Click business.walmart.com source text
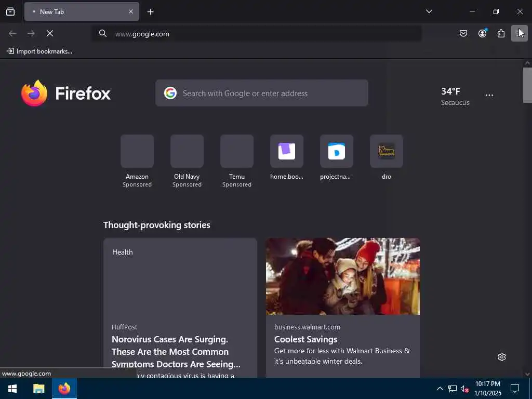Screen dimensions: 532x399 [x=307, y=327]
